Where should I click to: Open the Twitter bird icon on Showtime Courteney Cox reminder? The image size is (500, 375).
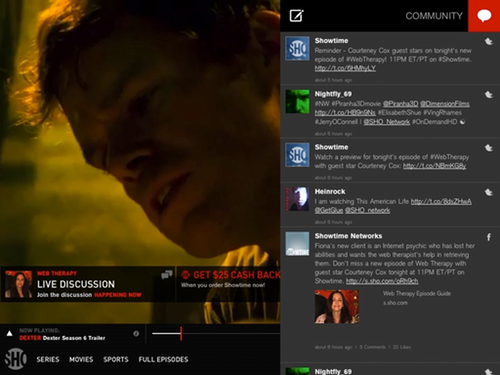pos(489,41)
